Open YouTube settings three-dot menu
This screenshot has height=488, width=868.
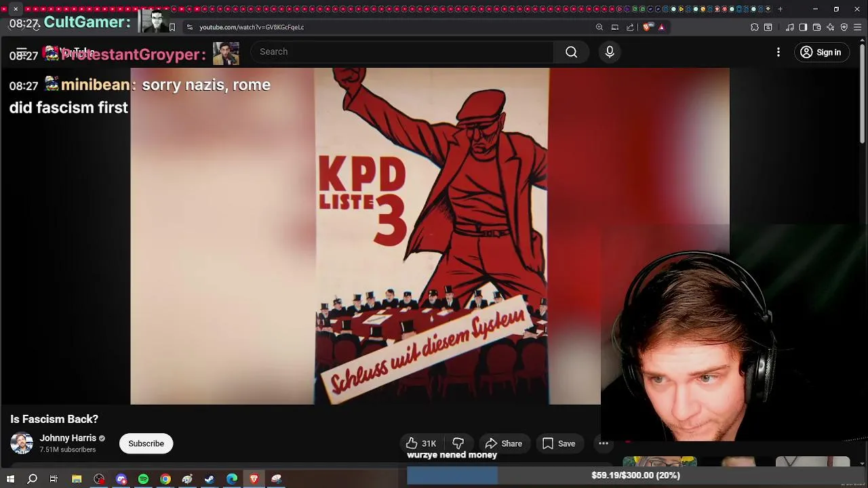(x=778, y=52)
